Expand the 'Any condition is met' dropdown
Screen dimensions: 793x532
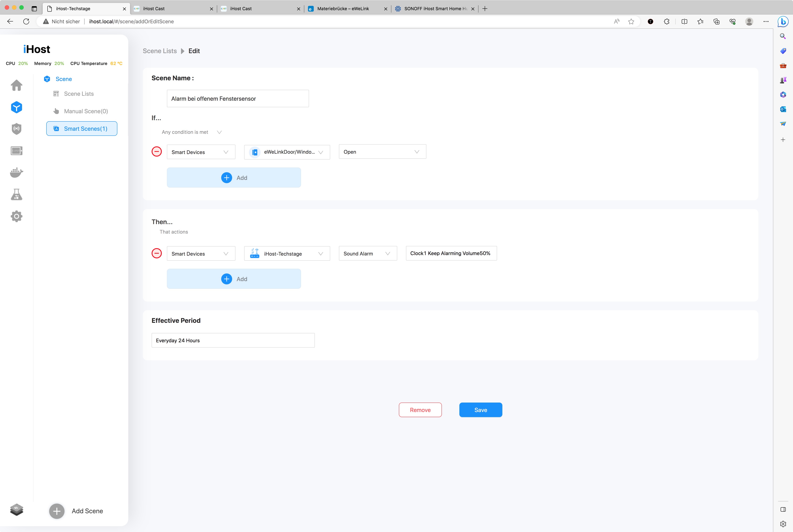192,132
